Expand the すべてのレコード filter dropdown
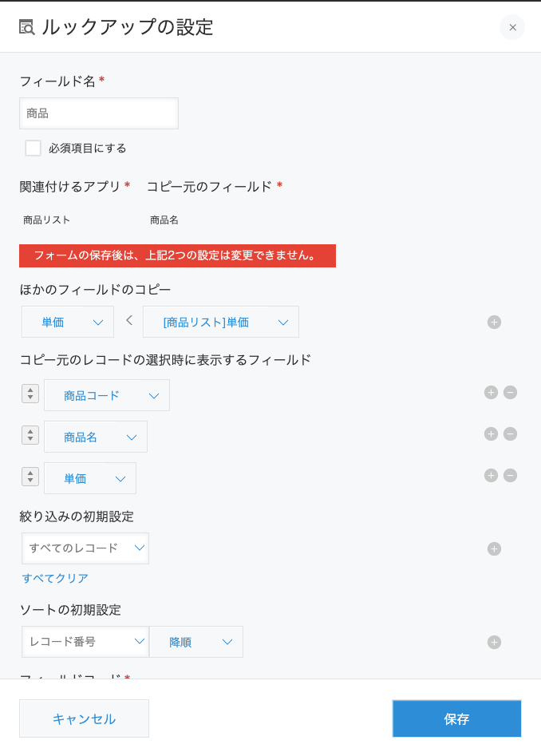The image size is (541, 756). tap(85, 548)
